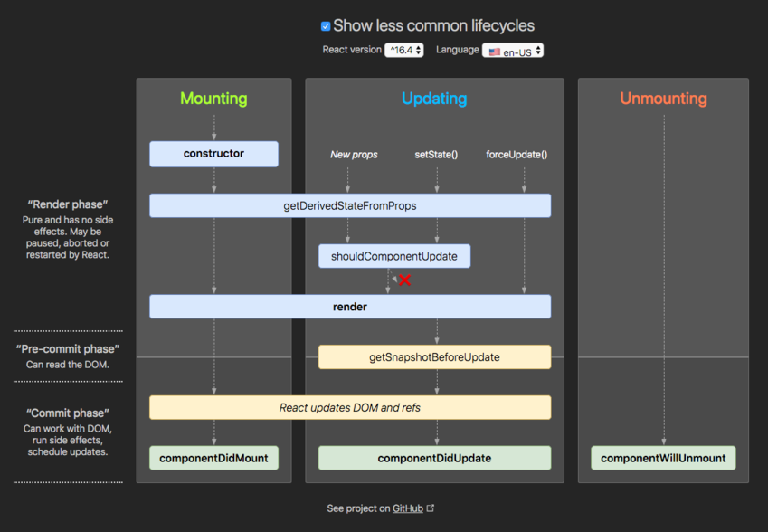The height and width of the screenshot is (532, 768).
Task: Click the render lifecycle box
Action: [350, 307]
